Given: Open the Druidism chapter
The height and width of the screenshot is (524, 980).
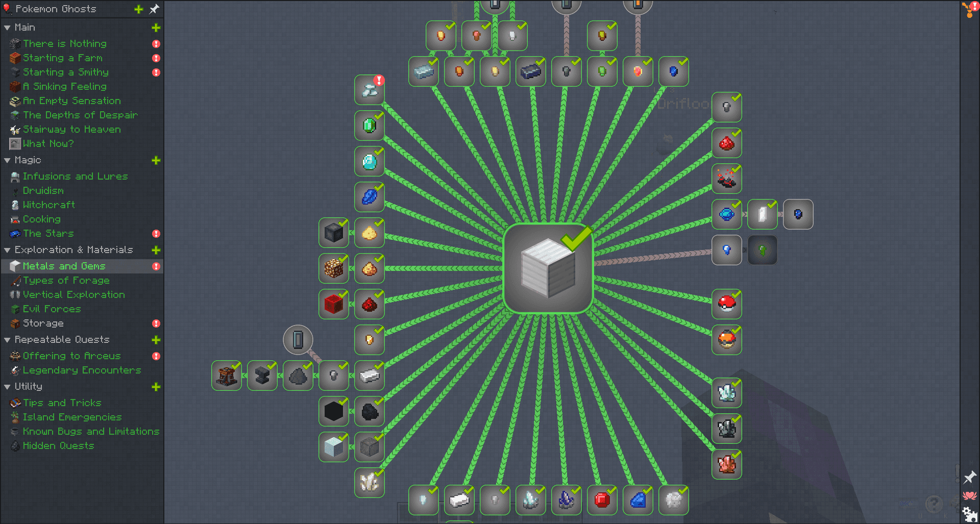Looking at the screenshot, I should (82, 191).
